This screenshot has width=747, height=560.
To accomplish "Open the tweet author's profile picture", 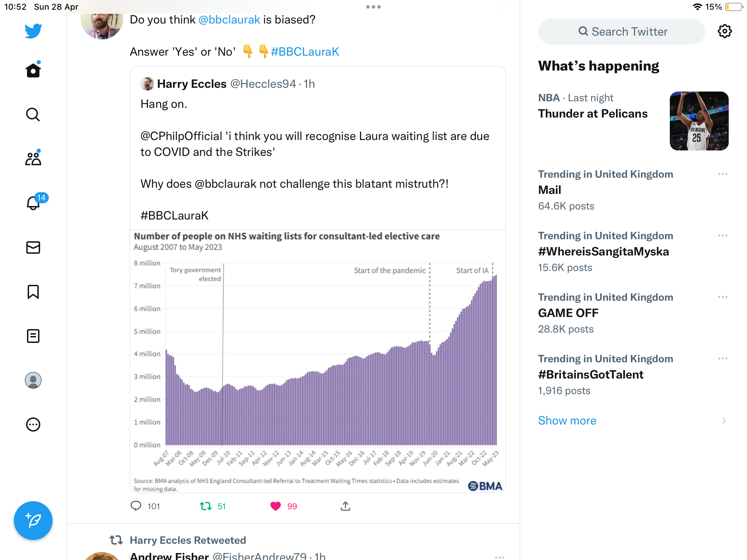I will (102, 26).
